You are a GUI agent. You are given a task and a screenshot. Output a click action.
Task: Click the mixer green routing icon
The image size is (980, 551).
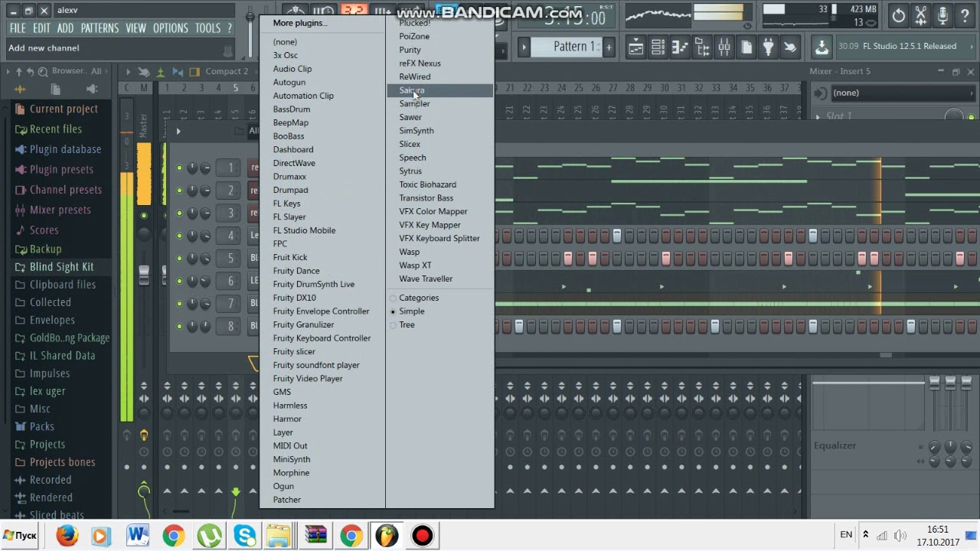pos(160,71)
